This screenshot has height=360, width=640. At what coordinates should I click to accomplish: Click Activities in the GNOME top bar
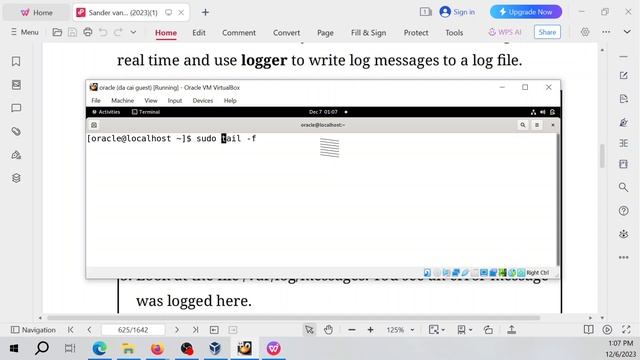106,112
